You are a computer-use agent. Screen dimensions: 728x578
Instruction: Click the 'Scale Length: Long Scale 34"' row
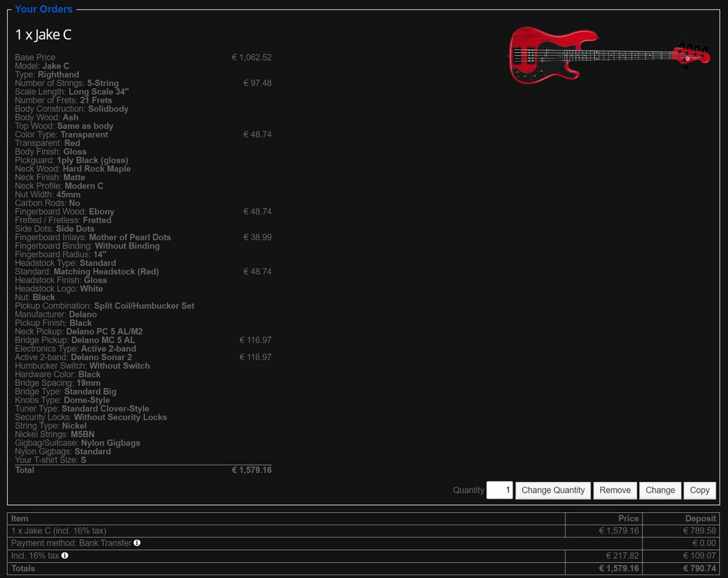tap(72, 92)
